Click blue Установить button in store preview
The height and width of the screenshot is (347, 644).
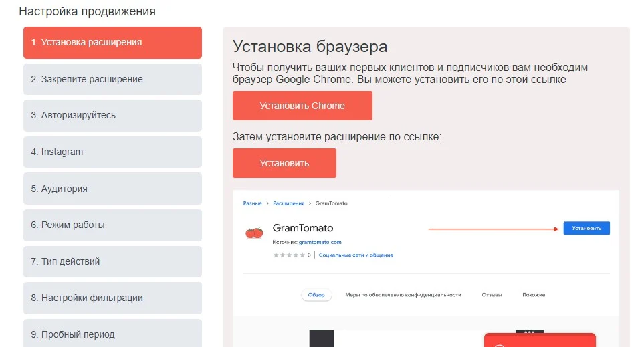click(x=586, y=228)
